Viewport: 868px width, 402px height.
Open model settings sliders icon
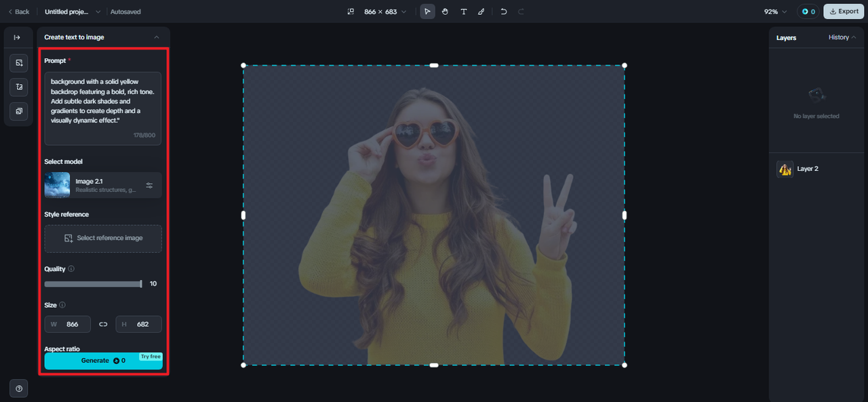click(149, 185)
